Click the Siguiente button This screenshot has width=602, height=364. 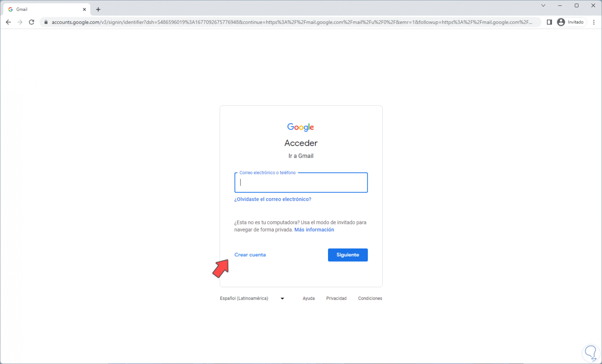pyautogui.click(x=348, y=255)
